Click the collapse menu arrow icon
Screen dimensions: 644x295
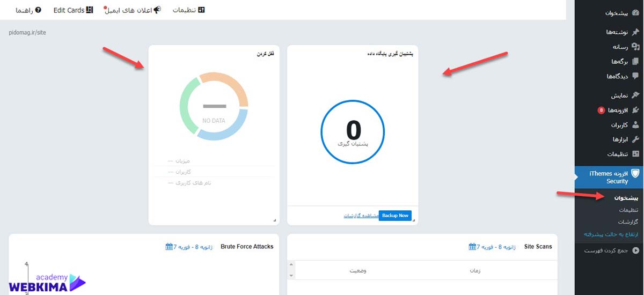click(636, 250)
